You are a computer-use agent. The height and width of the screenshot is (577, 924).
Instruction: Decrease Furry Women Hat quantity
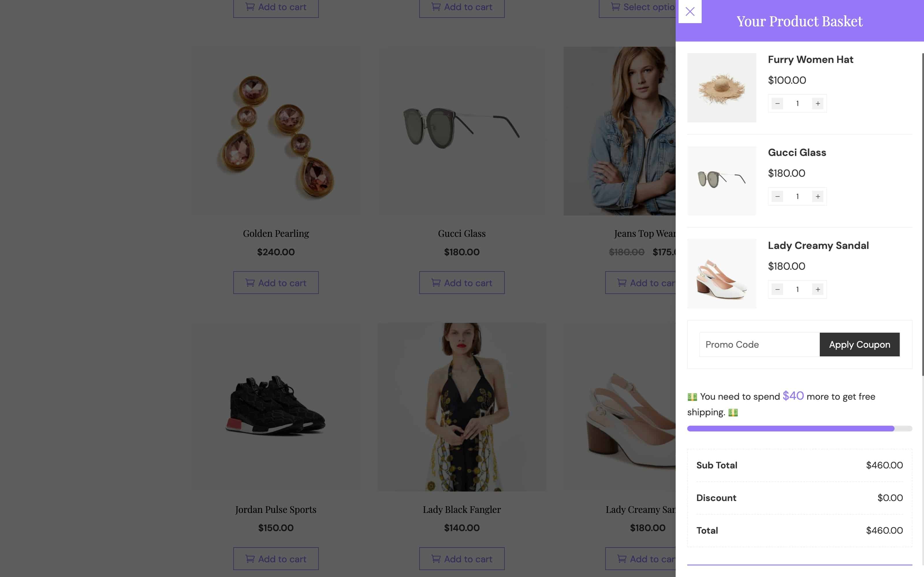point(777,103)
